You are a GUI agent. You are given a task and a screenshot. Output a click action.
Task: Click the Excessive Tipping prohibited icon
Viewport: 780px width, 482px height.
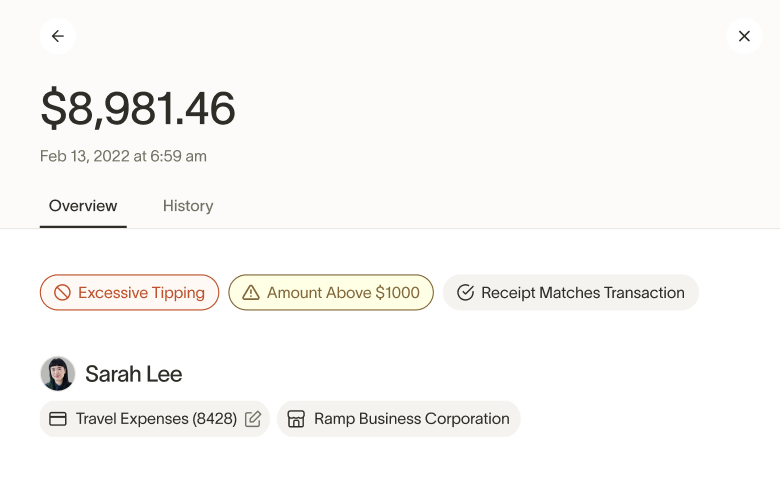(x=62, y=293)
